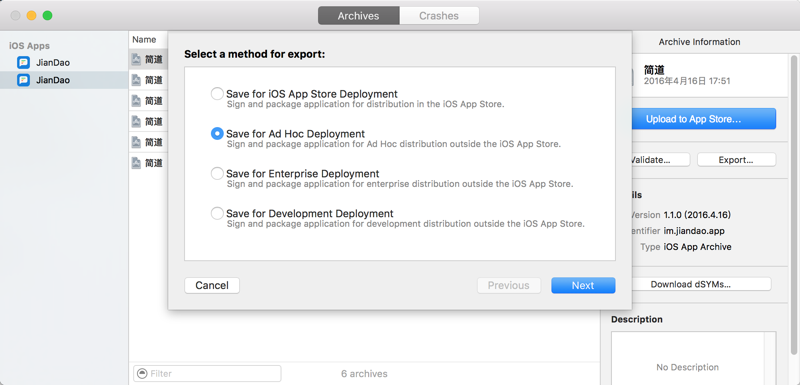Click the highlighted second JianDao app icon
800x385 pixels.
pyautogui.click(x=23, y=80)
